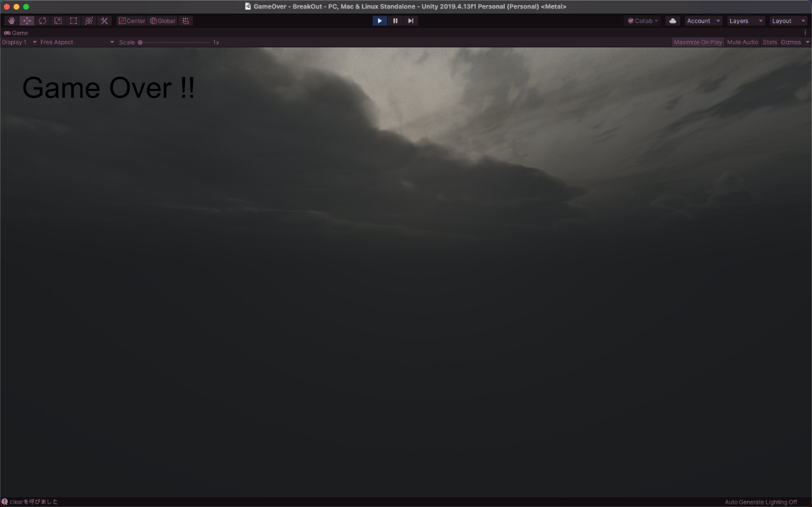Image resolution: width=812 pixels, height=507 pixels.
Task: Click the grid snapping icon
Action: pos(186,21)
